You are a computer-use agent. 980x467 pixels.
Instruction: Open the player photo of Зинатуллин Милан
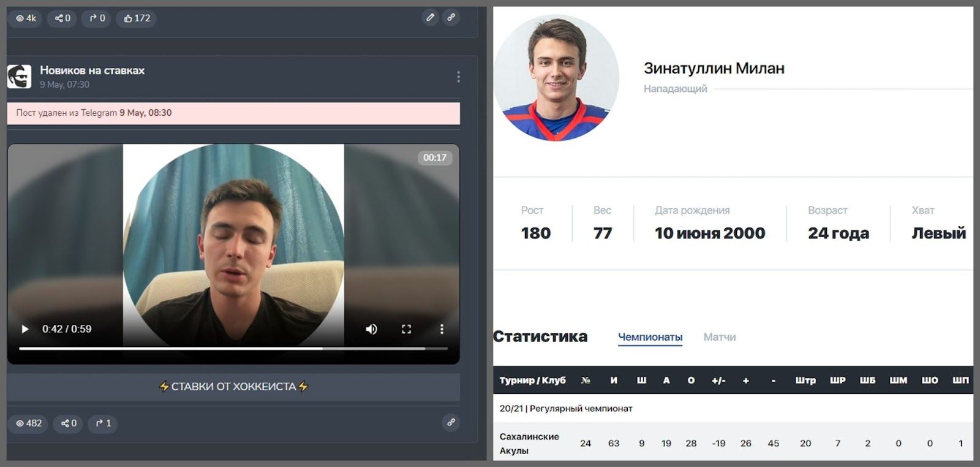pos(556,78)
